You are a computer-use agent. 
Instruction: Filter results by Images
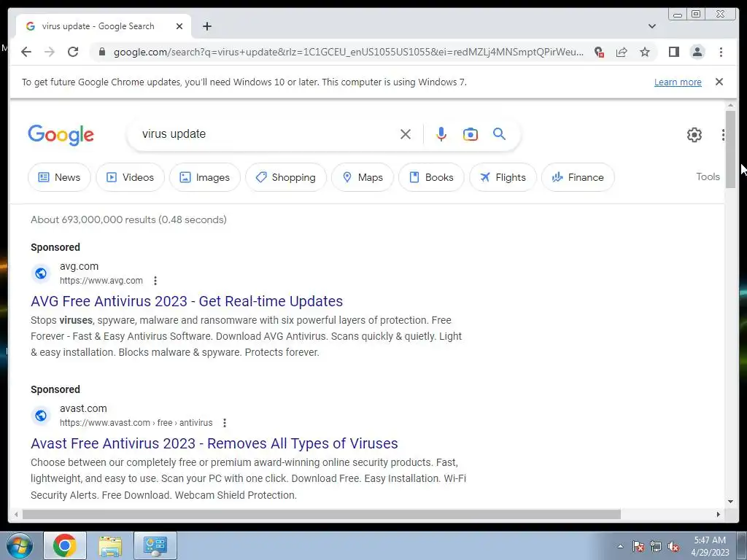tap(205, 177)
